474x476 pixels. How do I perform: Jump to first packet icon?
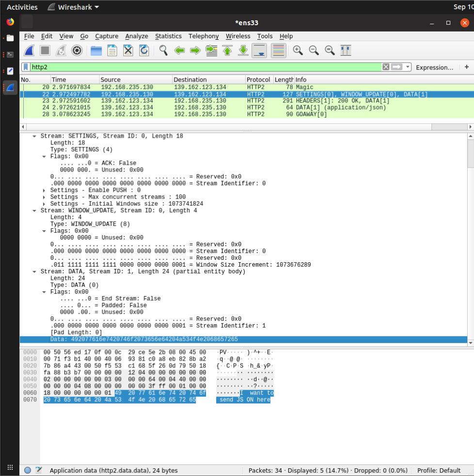coord(227,50)
